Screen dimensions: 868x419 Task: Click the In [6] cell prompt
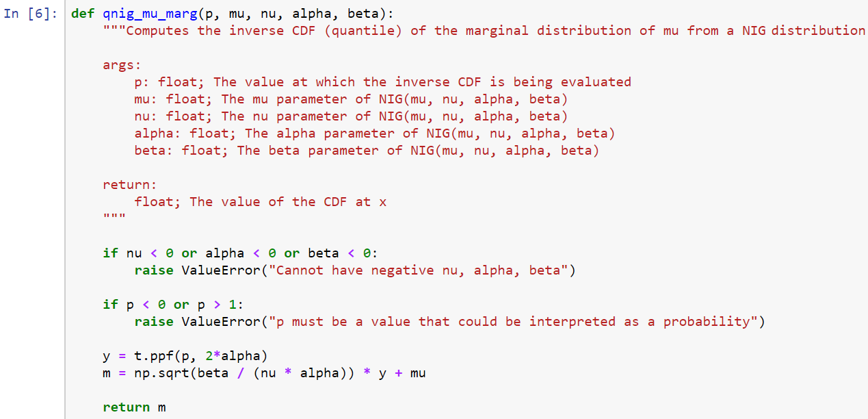click(32, 14)
